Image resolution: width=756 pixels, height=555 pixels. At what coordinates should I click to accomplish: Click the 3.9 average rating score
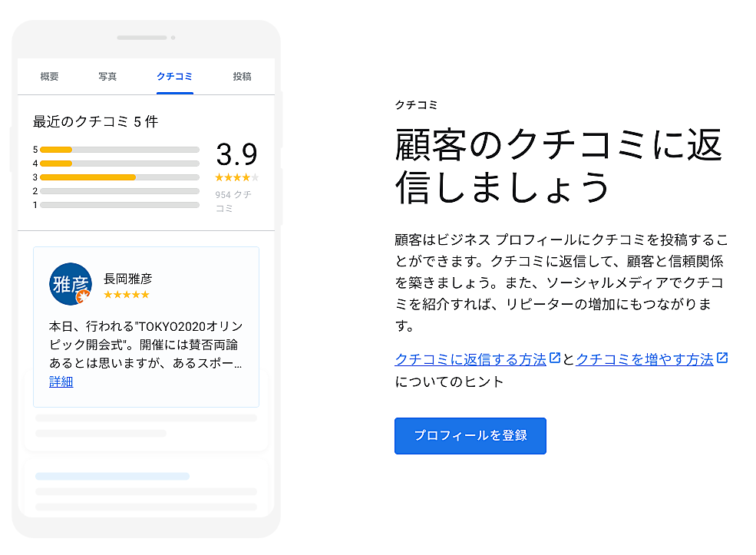pyautogui.click(x=236, y=154)
